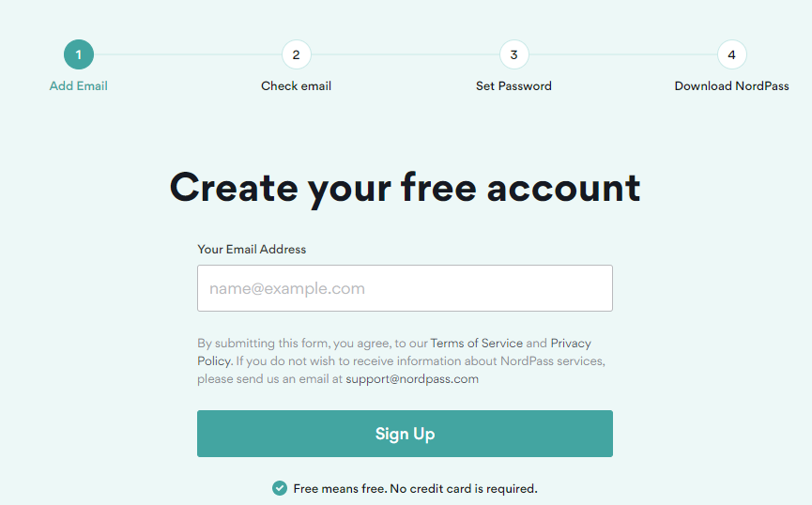
Task: Click the progress line between steps 2 and 3
Action: (x=405, y=54)
